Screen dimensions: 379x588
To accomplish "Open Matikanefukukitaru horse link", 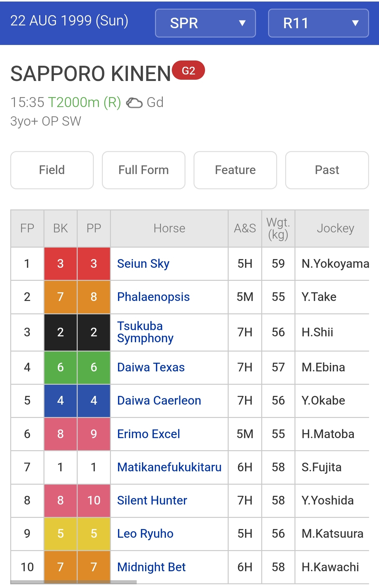I will click(x=169, y=467).
